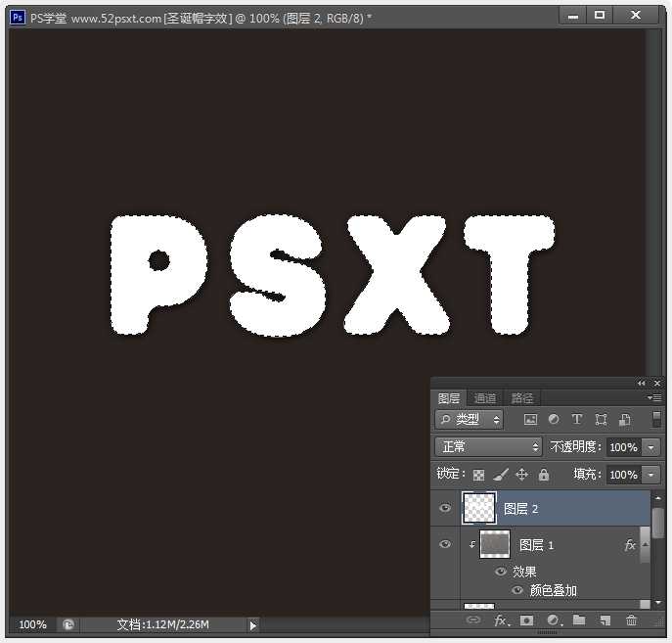The width and height of the screenshot is (672, 643).
Task: Click the status bar arrow next to document size
Action: tap(253, 624)
